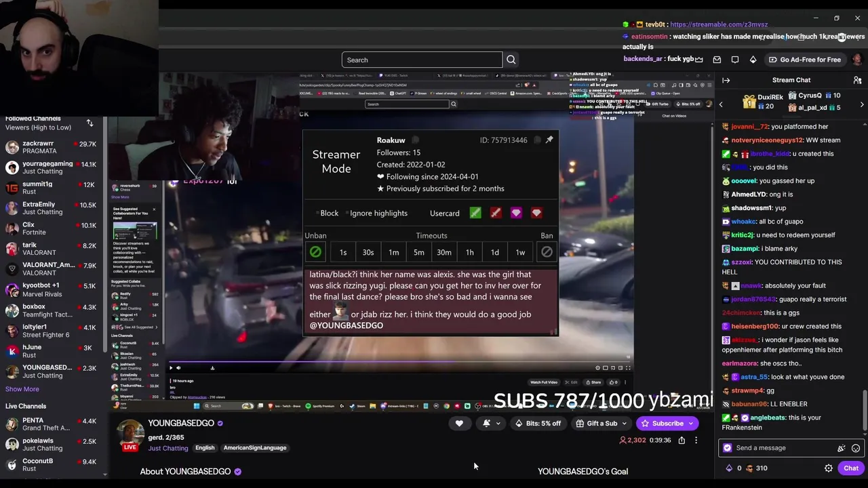Sort followed channels by viewers
868x488 pixels.
[90, 123]
